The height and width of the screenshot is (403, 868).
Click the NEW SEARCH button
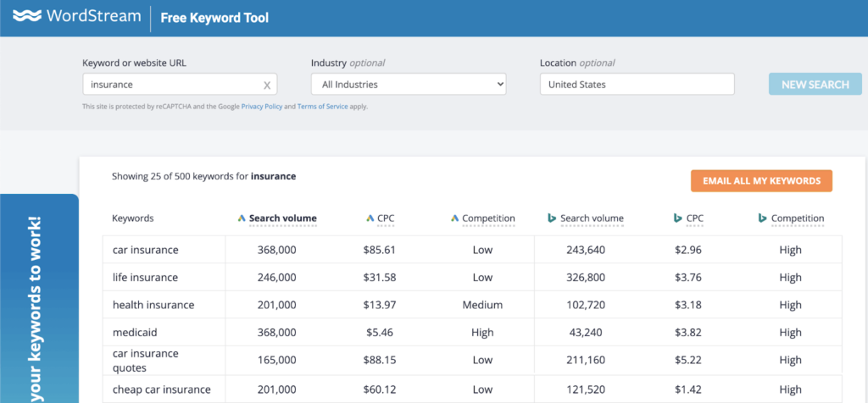click(x=815, y=85)
